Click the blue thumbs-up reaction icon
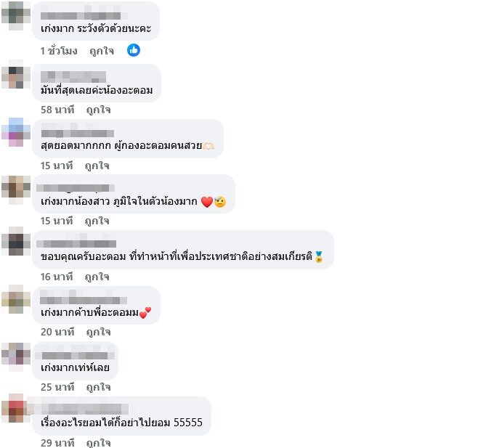This screenshot has height=448, width=494. 134,50
